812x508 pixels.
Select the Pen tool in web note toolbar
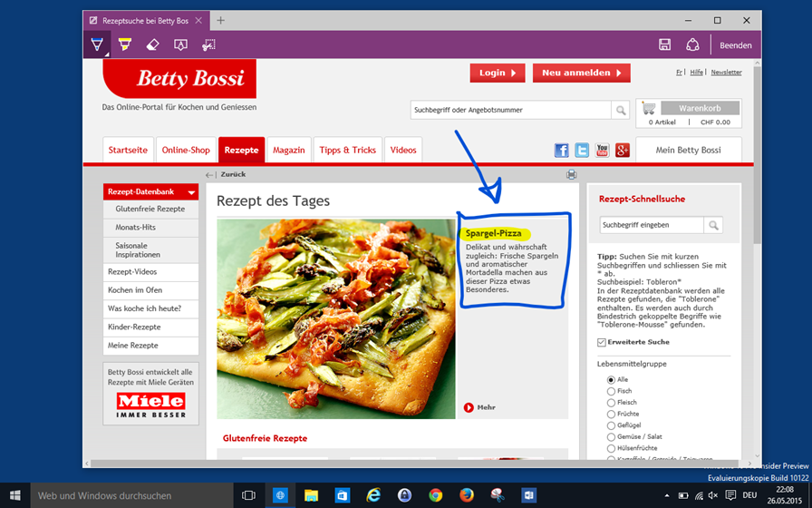[x=97, y=44]
